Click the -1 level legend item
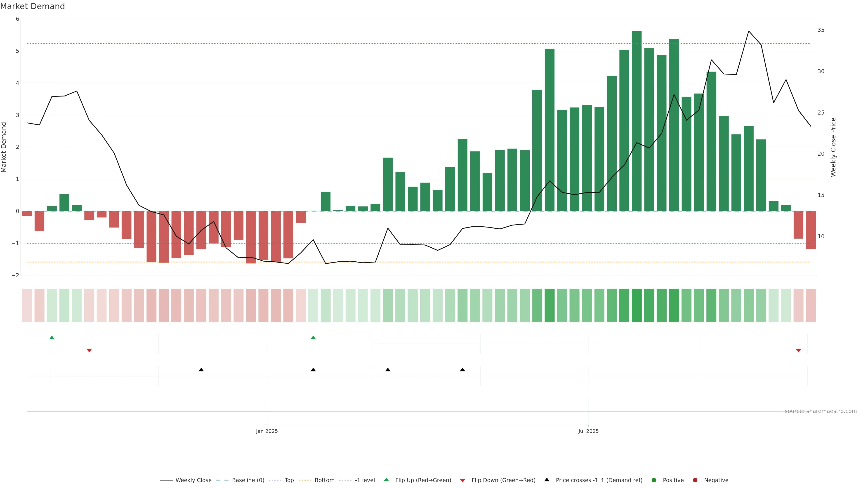 pos(365,480)
